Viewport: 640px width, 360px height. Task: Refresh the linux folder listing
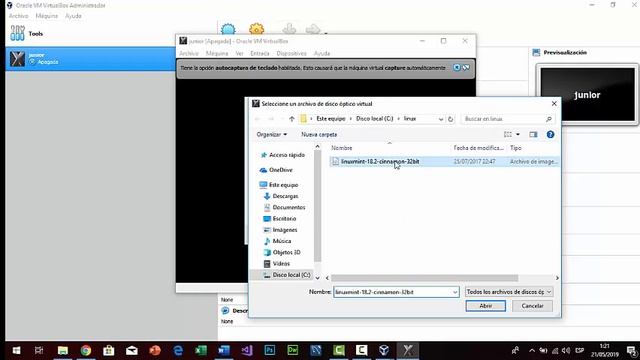pyautogui.click(x=451, y=119)
